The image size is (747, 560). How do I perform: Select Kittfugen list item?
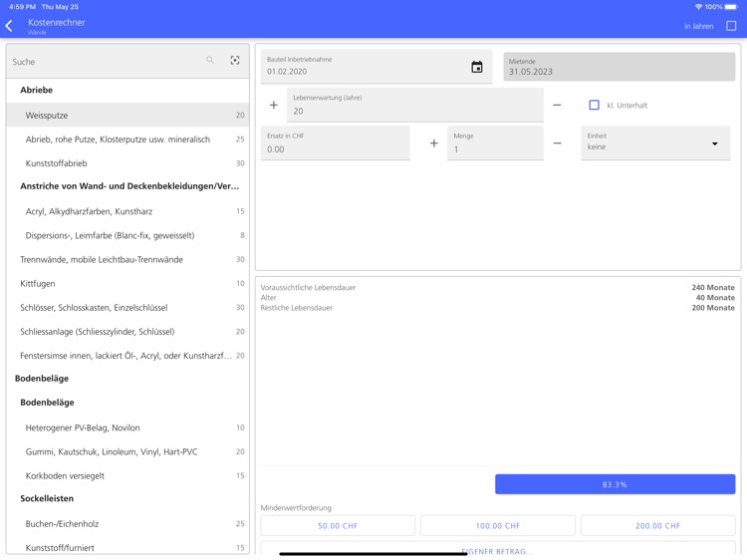tap(127, 284)
